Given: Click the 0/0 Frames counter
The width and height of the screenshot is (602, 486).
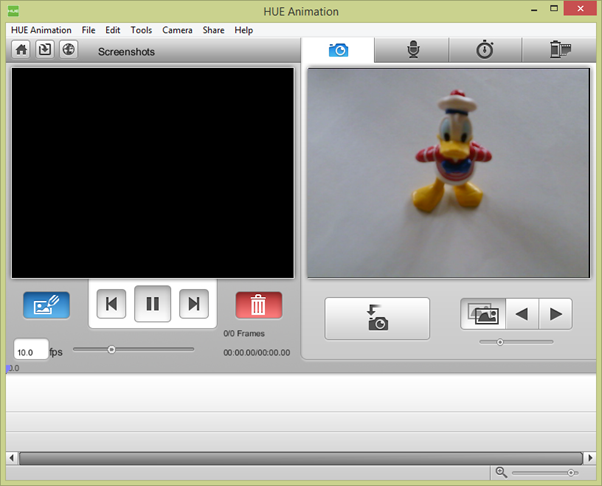Looking at the screenshot, I should pos(244,333).
